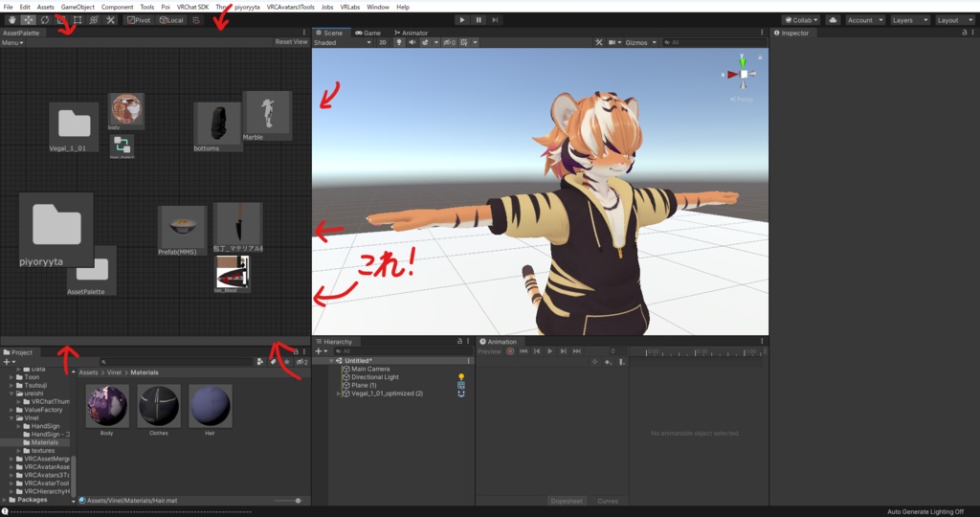The height and width of the screenshot is (517, 980).
Task: Toggle scene lighting bulb icon
Action: 399,42
